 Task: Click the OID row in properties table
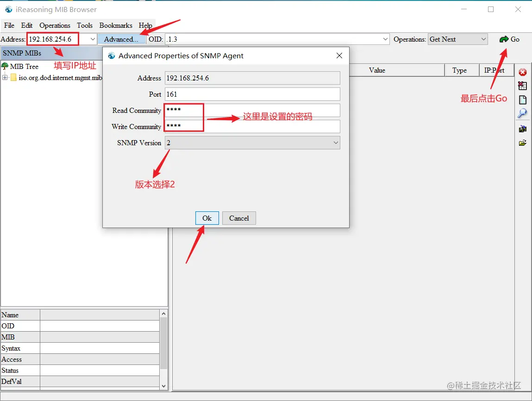[80, 326]
